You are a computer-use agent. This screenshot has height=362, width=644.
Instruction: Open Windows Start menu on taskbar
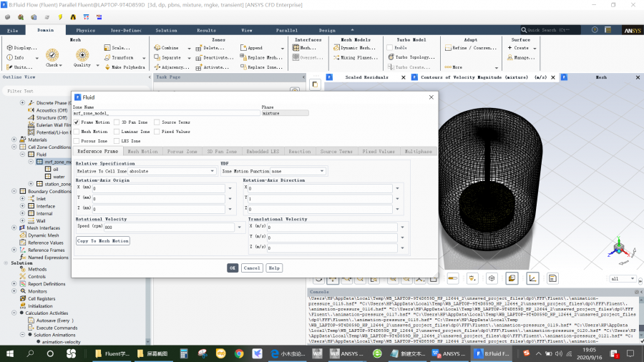click(x=10, y=353)
